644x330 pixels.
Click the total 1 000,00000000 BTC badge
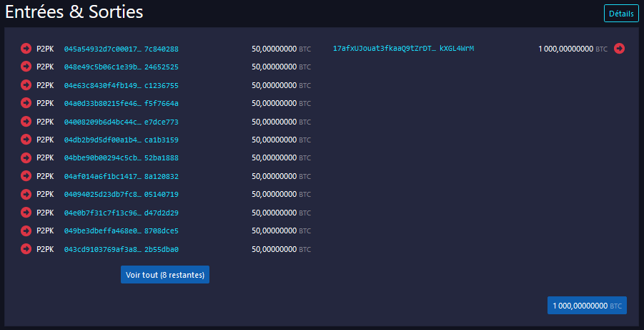coord(587,306)
